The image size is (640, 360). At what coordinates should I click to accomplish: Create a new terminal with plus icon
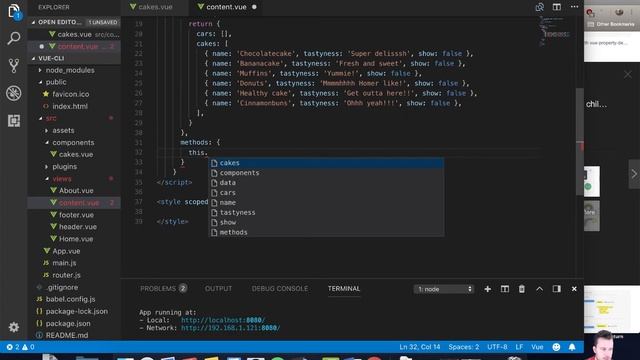coord(487,289)
